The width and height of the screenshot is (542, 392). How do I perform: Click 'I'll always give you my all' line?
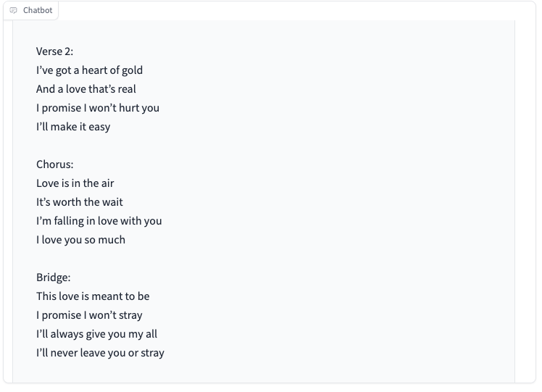coord(97,334)
